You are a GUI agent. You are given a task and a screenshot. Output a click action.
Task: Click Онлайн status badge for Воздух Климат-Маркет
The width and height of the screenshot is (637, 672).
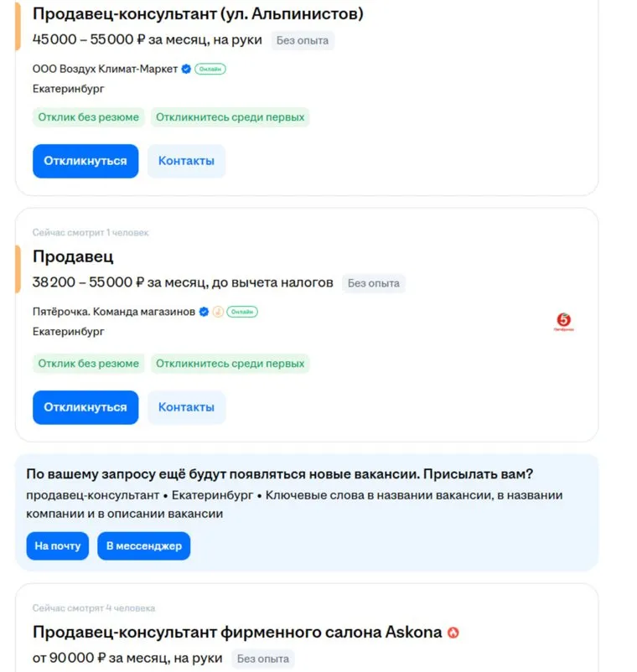point(210,69)
